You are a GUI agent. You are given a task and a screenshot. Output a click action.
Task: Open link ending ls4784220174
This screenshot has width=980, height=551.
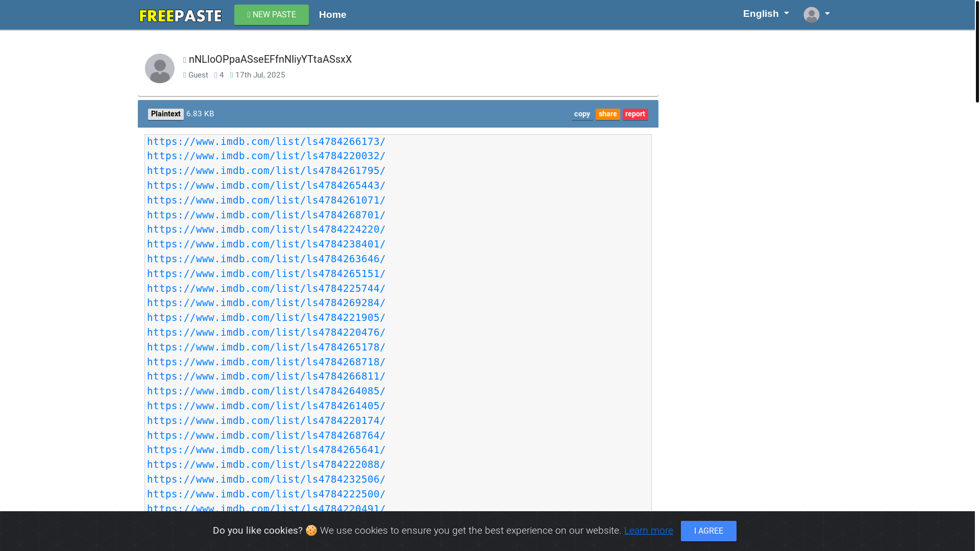(266, 421)
